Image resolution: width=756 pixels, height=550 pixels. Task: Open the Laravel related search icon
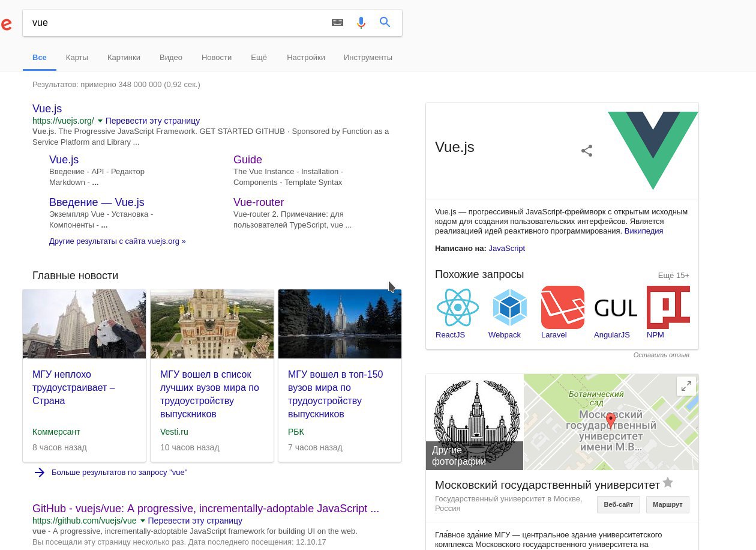pos(563,307)
